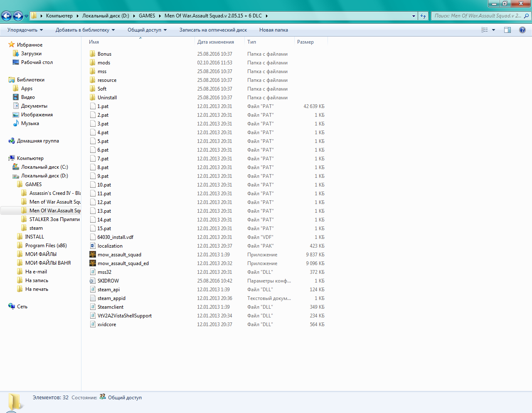Image resolution: width=532 pixels, height=413 pixels.
Task: Open the Видео library
Action: point(28,97)
